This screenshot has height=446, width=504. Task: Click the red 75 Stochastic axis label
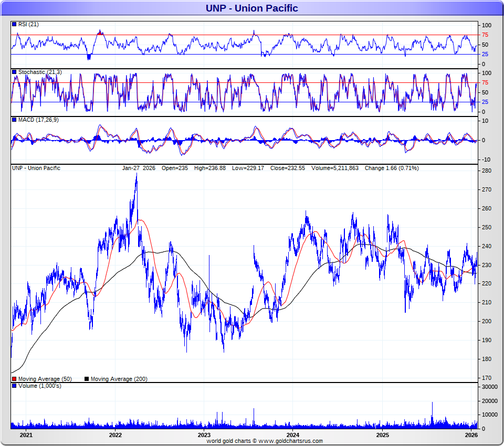point(485,82)
